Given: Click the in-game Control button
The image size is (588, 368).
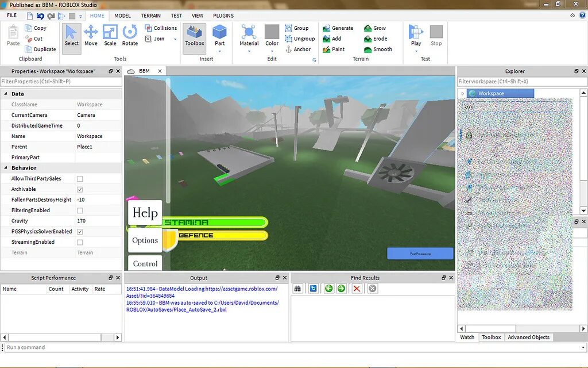Looking at the screenshot, I should tap(145, 263).
